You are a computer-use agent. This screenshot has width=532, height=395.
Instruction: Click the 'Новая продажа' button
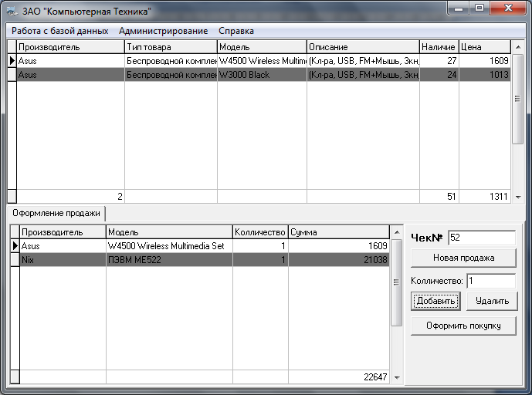coord(463,258)
